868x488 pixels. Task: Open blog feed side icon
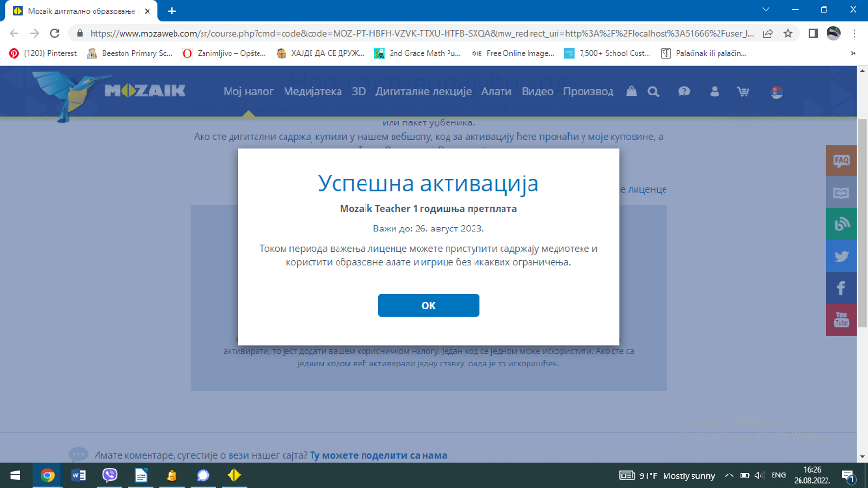pos(841,224)
